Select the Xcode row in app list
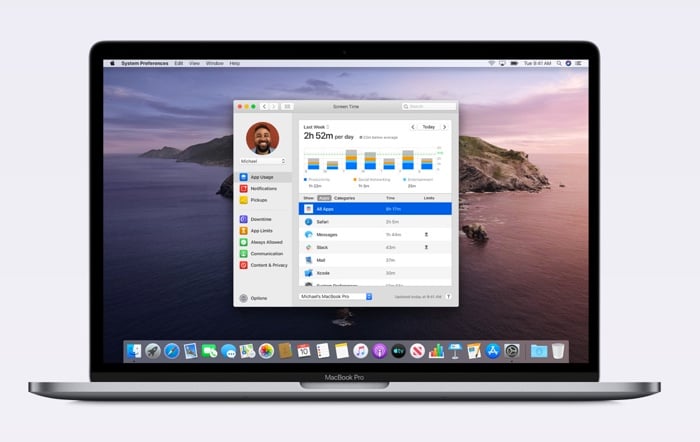This screenshot has width=700, height=442. [x=375, y=273]
